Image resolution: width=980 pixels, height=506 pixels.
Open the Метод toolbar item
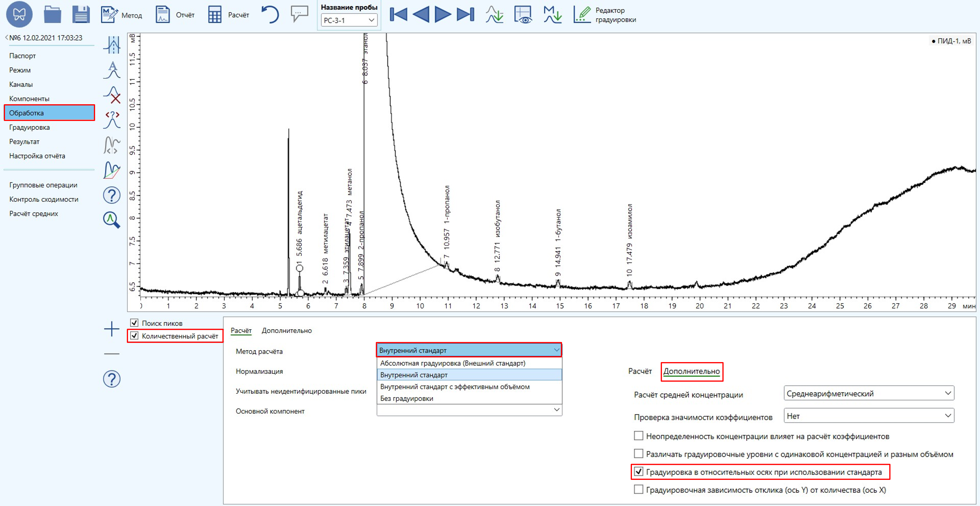coord(121,15)
